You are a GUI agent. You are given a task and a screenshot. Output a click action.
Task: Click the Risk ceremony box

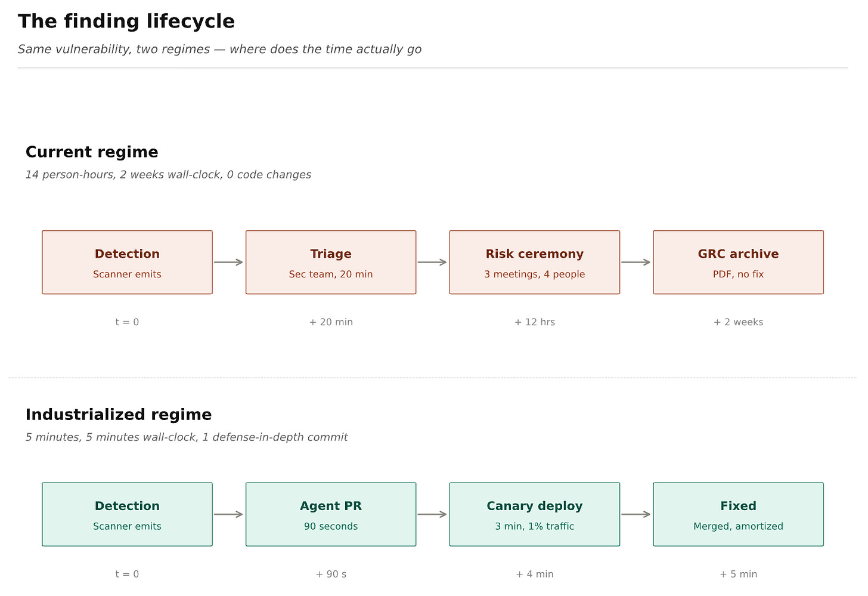(x=535, y=263)
